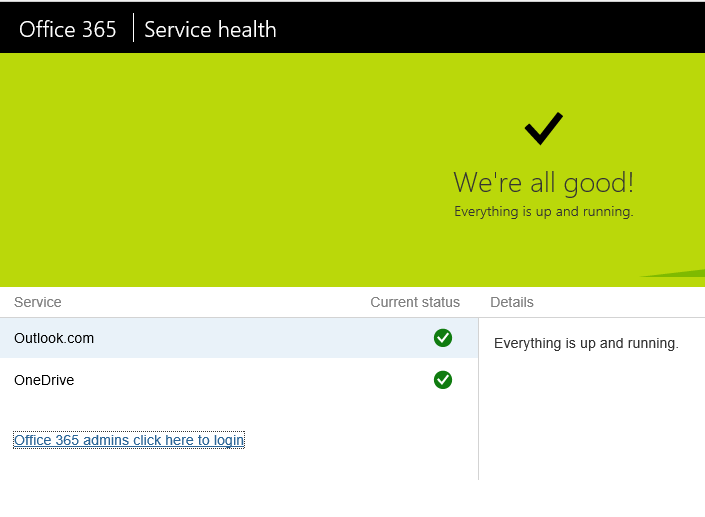The width and height of the screenshot is (705, 517).
Task: Open Office 365 admins login link
Action: 129,440
